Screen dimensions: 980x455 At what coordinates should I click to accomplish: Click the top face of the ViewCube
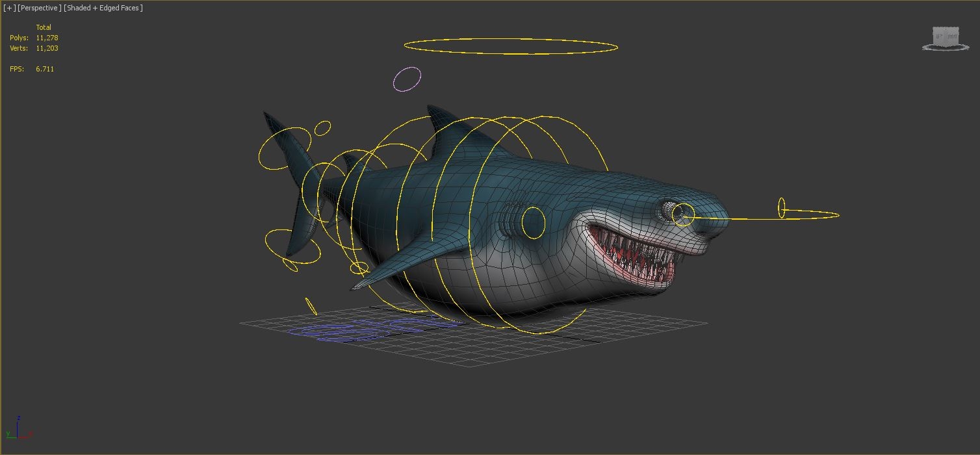click(x=946, y=28)
